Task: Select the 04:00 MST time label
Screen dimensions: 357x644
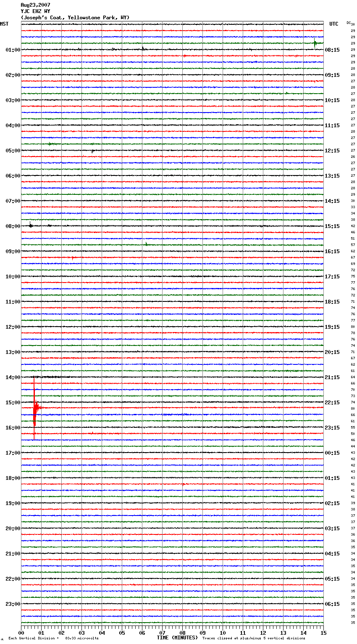Action: pyautogui.click(x=13, y=126)
